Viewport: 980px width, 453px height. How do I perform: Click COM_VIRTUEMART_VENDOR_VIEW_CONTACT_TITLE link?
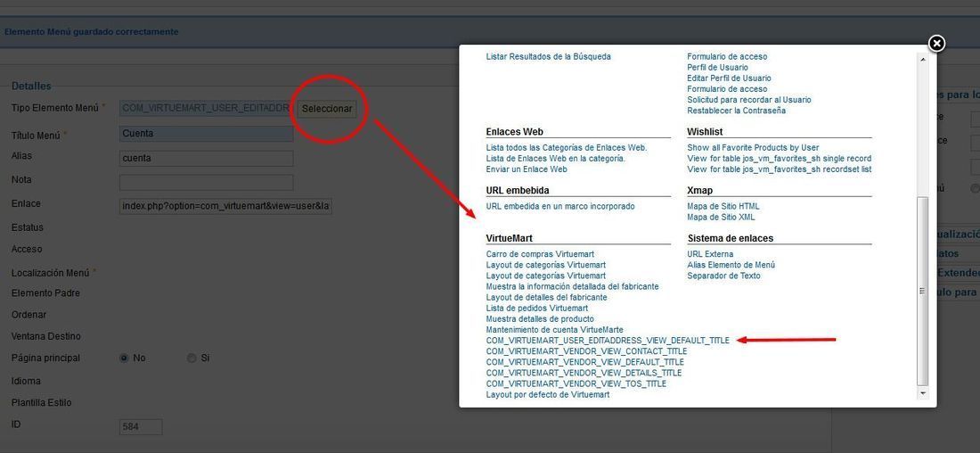pos(586,351)
